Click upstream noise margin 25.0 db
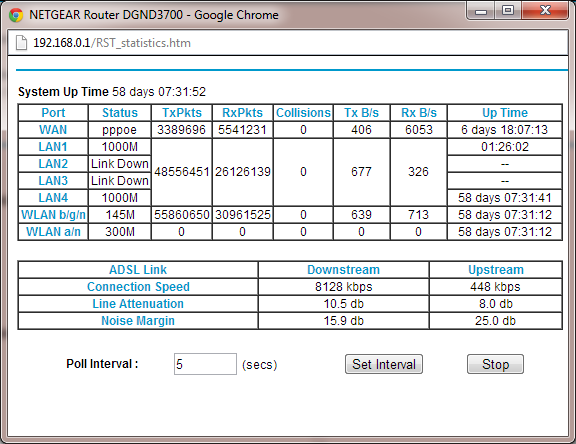 [x=496, y=321]
